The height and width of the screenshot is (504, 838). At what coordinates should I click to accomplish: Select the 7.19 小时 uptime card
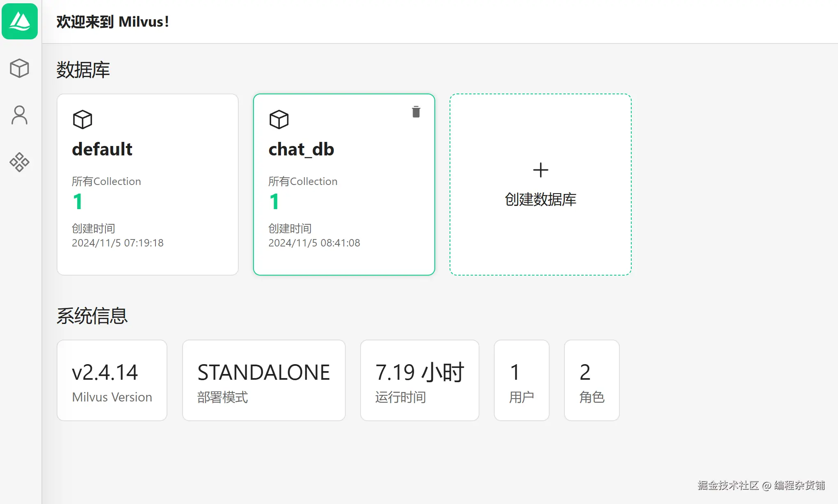[420, 380]
